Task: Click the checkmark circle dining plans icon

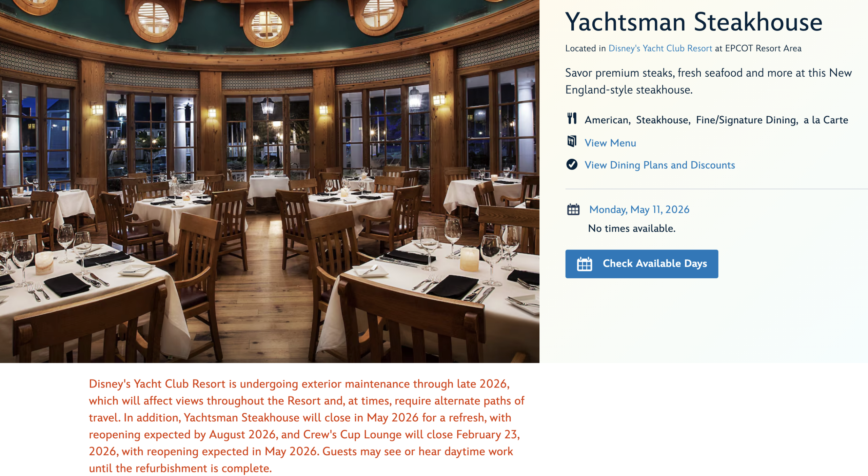Action: click(x=572, y=164)
